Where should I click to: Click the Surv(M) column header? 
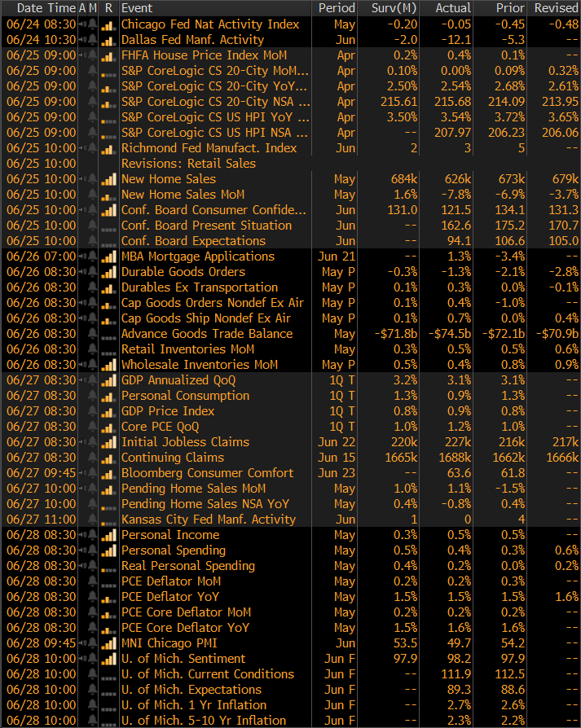(394, 7)
